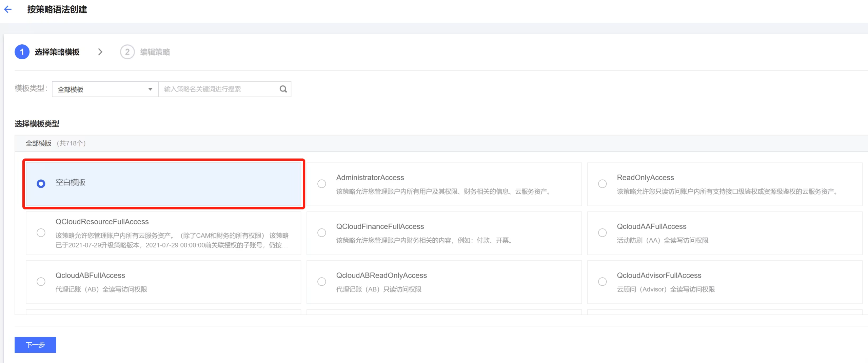Viewport: 868px width, 363px height.
Task: Click the search magnifier icon
Action: pos(283,89)
